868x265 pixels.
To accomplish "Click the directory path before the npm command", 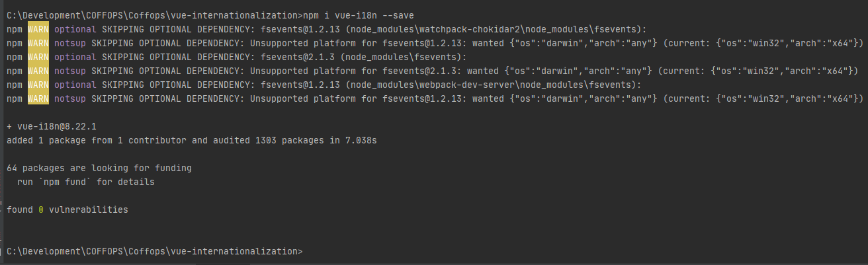I will [152, 15].
